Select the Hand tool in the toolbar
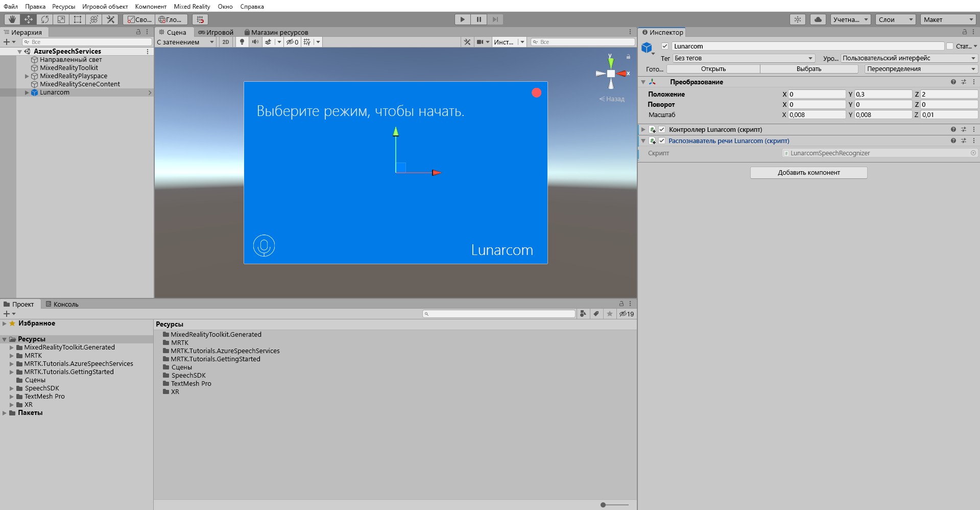980x510 pixels. pos(12,19)
